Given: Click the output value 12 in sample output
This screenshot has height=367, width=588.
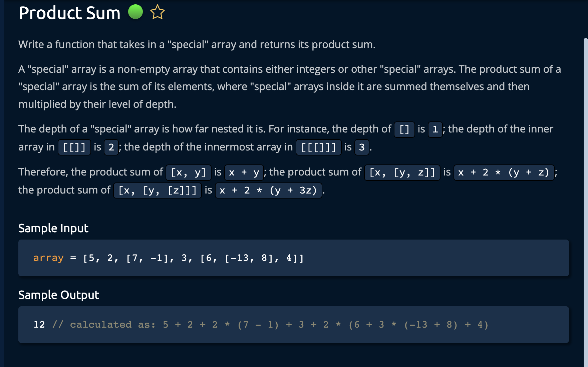Looking at the screenshot, I should pyautogui.click(x=39, y=325).
